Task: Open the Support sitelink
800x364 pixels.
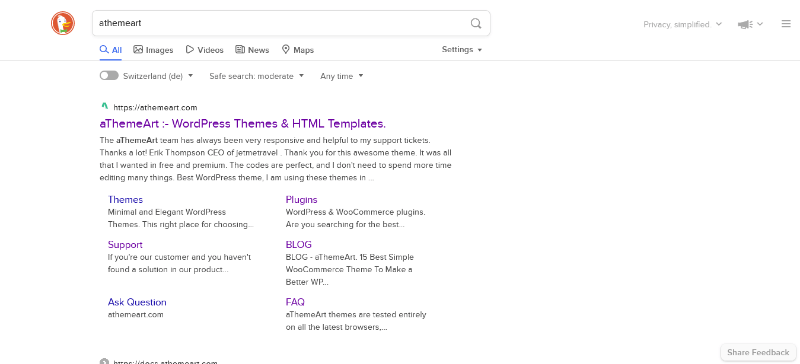Action: coord(125,245)
